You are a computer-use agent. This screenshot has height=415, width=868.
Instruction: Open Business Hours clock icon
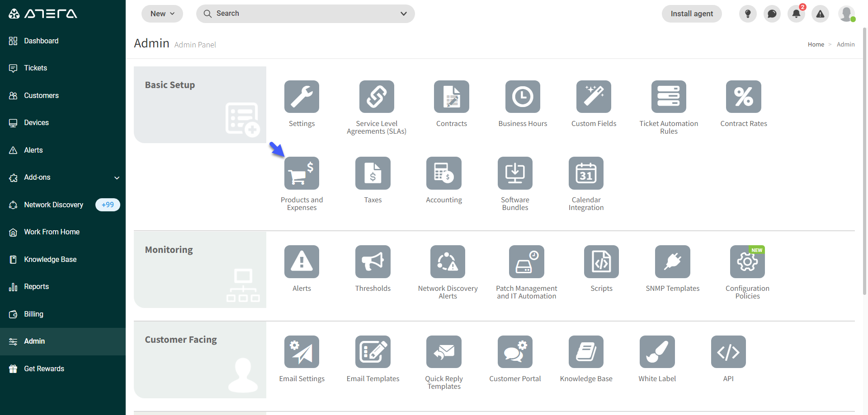point(523,97)
